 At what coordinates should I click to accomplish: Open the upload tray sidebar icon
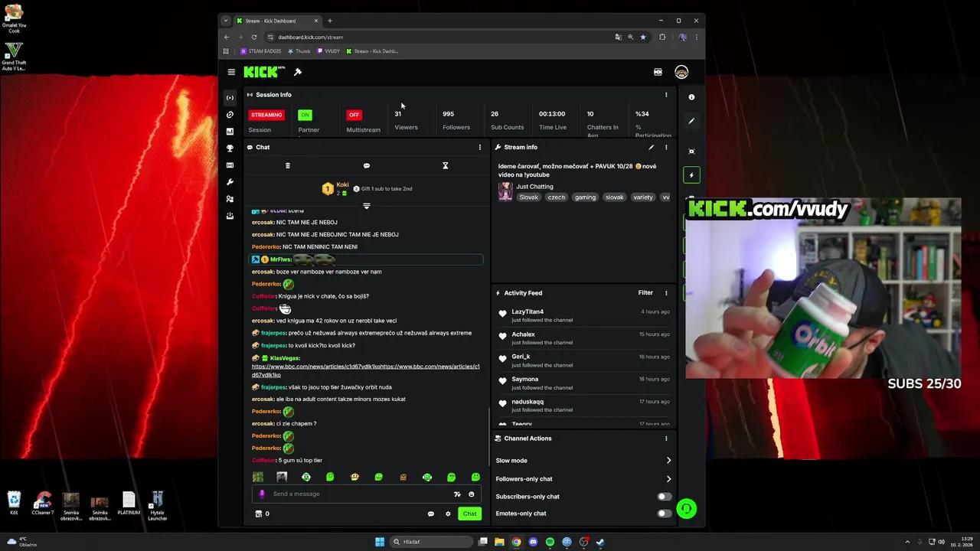(x=230, y=216)
